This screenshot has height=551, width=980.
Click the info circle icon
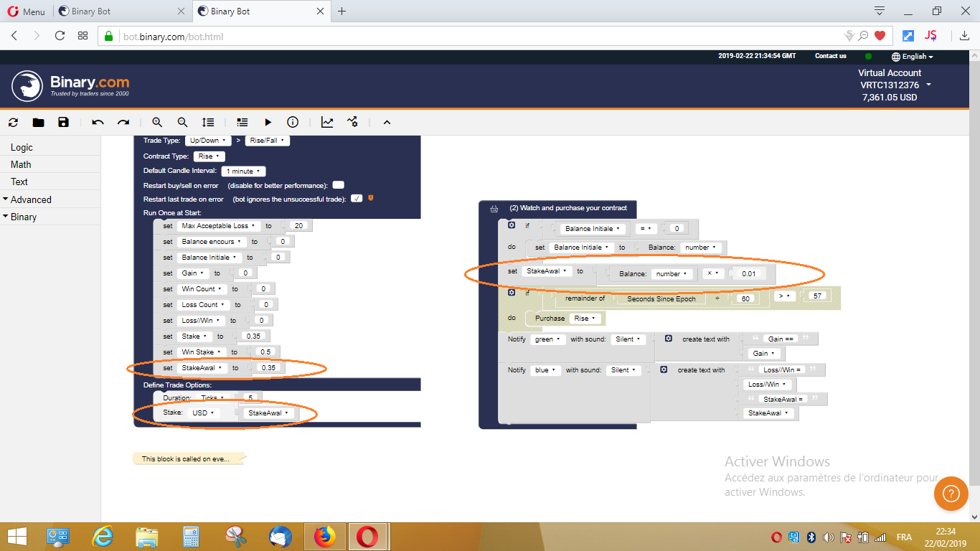tap(292, 122)
